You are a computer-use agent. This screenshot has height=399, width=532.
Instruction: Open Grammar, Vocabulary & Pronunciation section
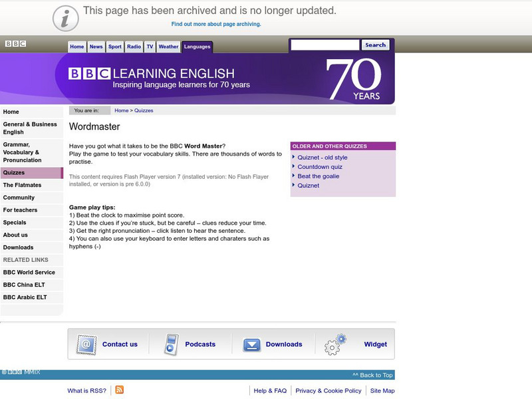coord(31,152)
